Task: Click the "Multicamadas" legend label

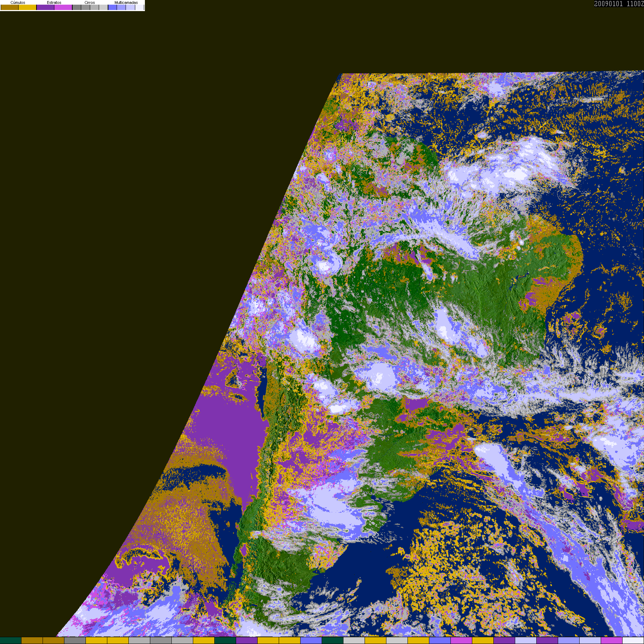Action: (x=126, y=3)
